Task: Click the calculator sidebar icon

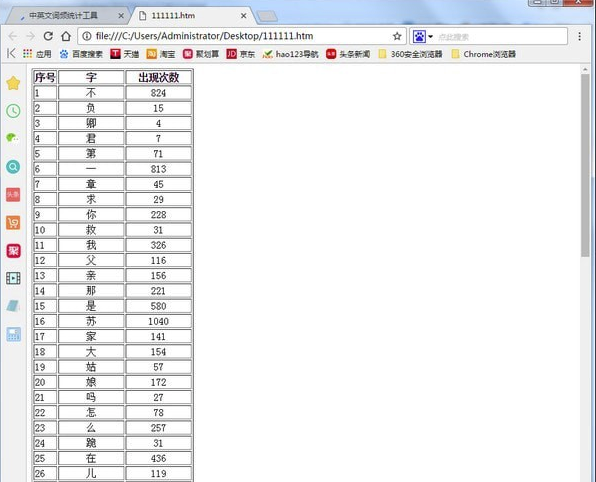Action: 13,335
